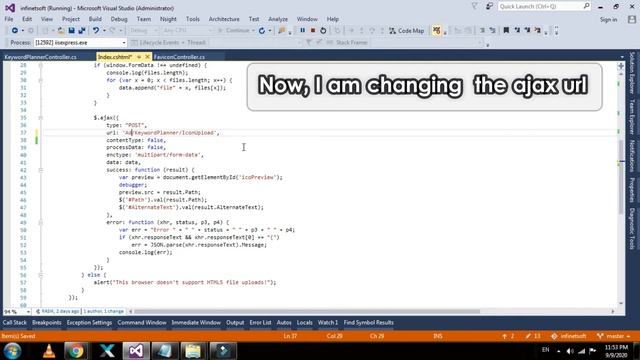Open the Architecture menu
This screenshot has height=360, width=640.
tap(224, 19)
